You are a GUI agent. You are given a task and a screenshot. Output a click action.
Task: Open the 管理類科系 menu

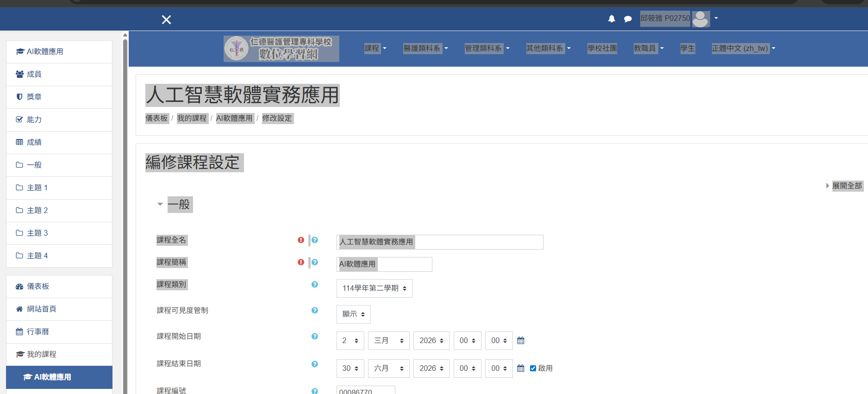(487, 49)
